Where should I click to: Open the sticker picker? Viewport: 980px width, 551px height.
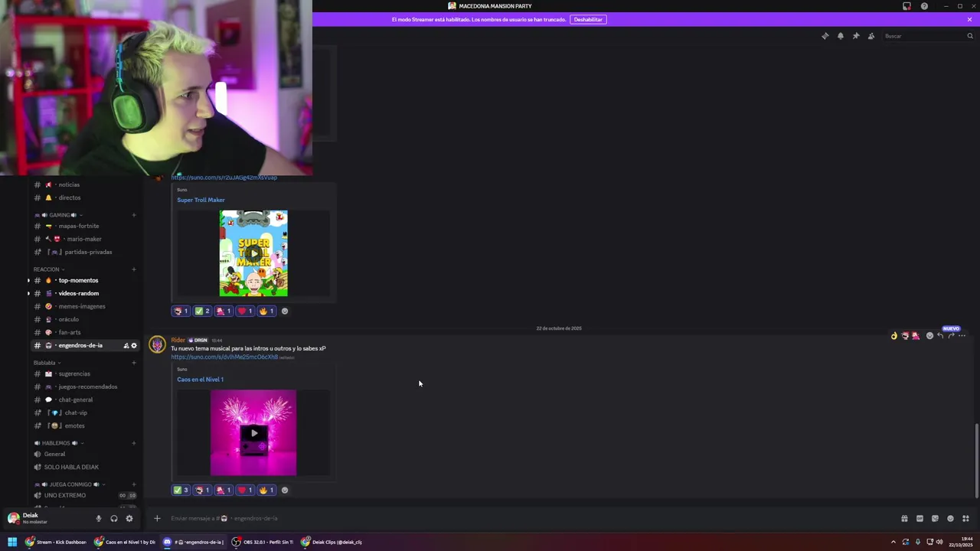[935, 518]
